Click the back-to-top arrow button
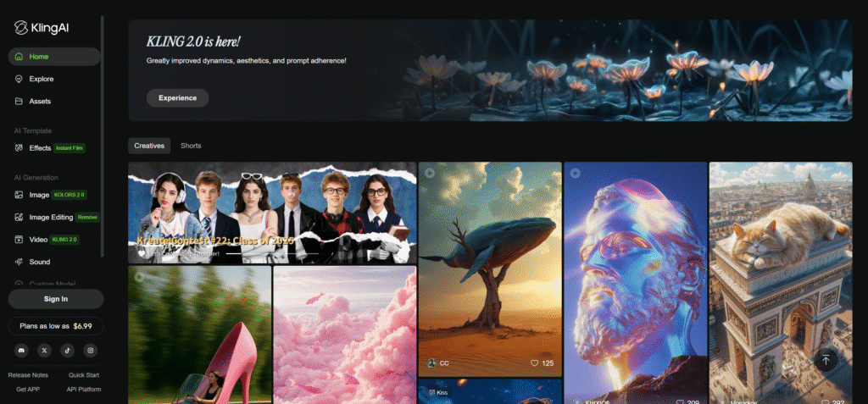The width and height of the screenshot is (868, 404). (x=826, y=360)
